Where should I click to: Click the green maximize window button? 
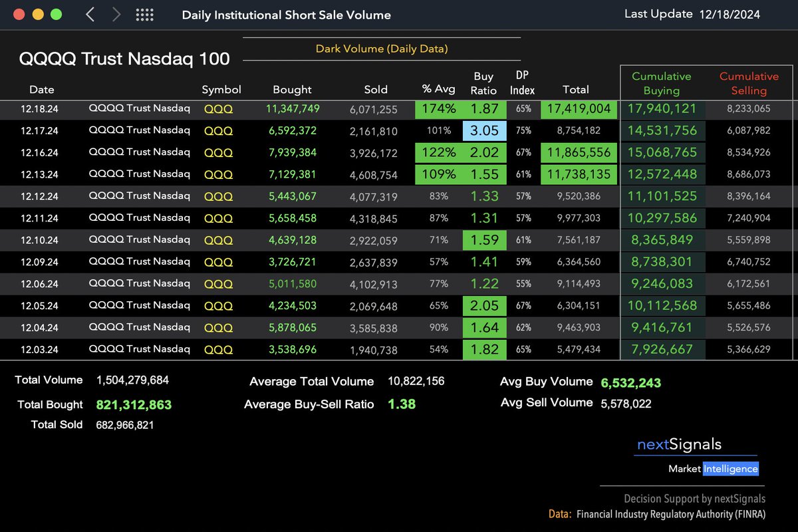[x=57, y=14]
